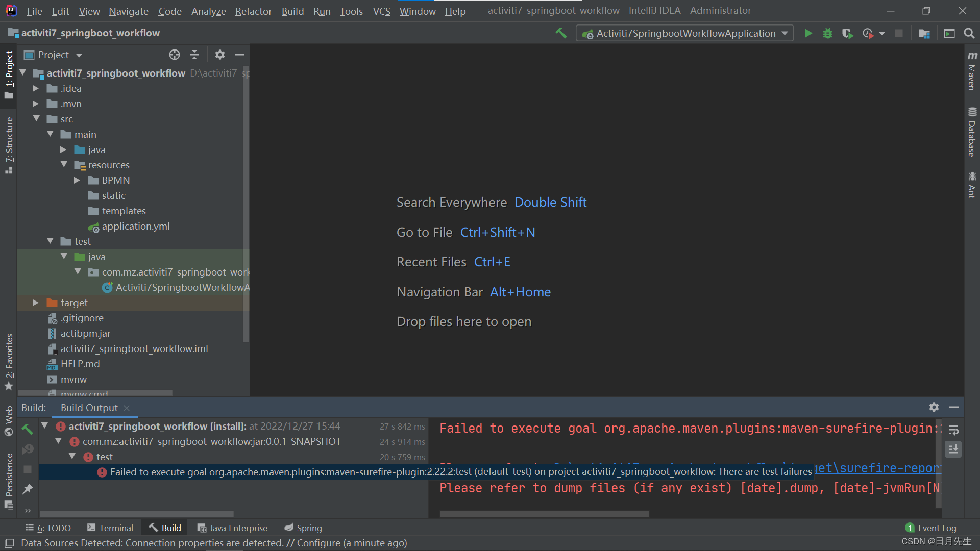Pin the Build output panel

(28, 489)
